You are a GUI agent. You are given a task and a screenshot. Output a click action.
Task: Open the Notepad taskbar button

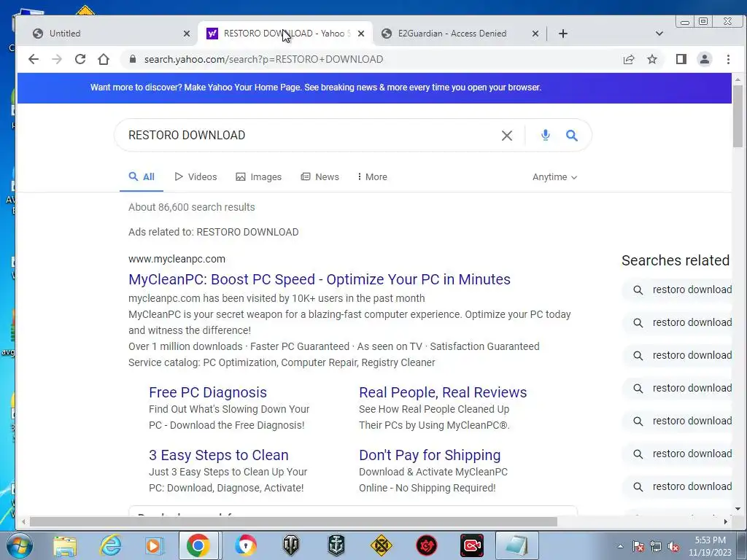point(517,545)
